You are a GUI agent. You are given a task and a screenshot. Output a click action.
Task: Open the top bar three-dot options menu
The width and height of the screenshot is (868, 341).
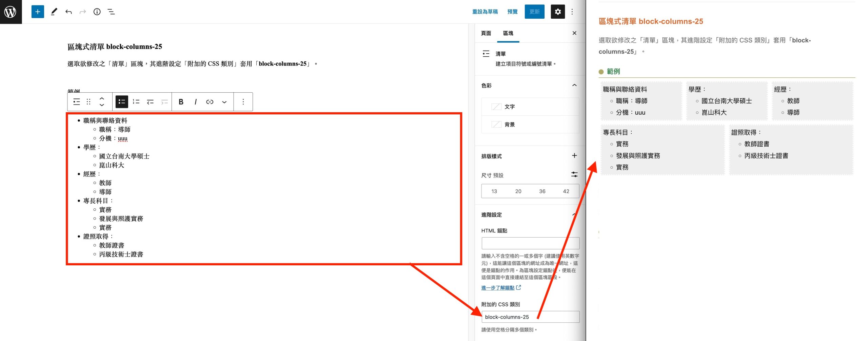572,12
